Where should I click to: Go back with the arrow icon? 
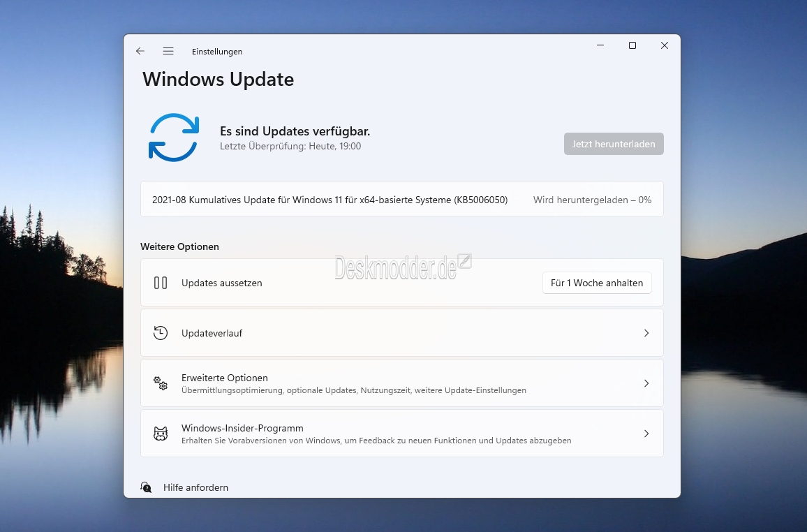140,51
